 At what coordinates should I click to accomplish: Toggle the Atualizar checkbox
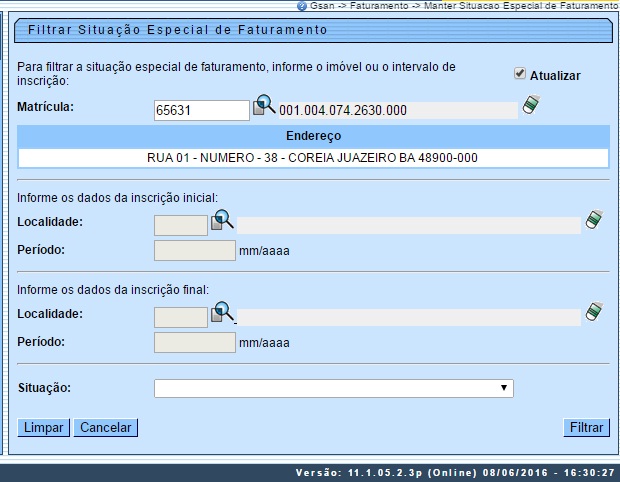pos(519,74)
